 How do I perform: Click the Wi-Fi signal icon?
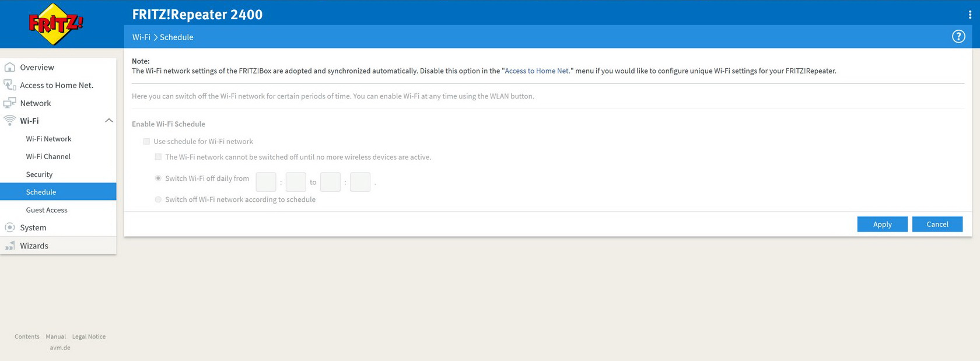(x=9, y=121)
